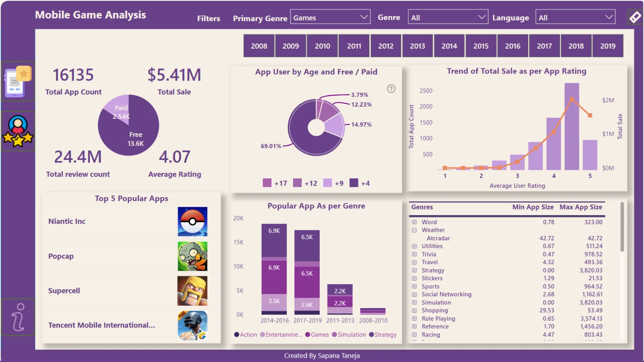
Task: Click the Plants vs Zombies 2 thumbnail
Action: [193, 256]
